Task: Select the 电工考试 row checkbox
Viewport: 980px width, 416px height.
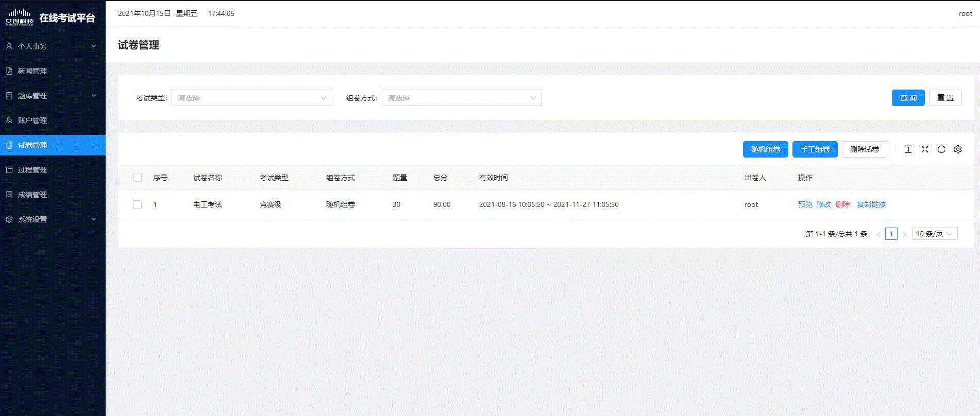Action: 138,204
